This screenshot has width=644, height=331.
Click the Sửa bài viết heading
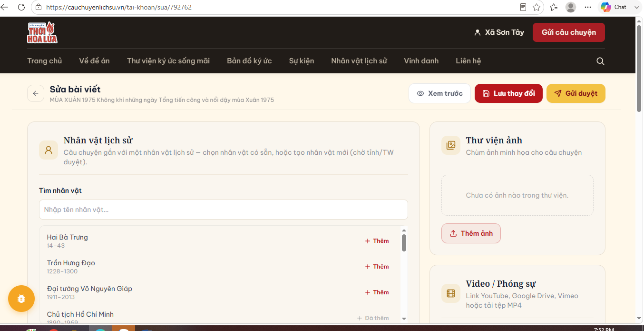[75, 89]
